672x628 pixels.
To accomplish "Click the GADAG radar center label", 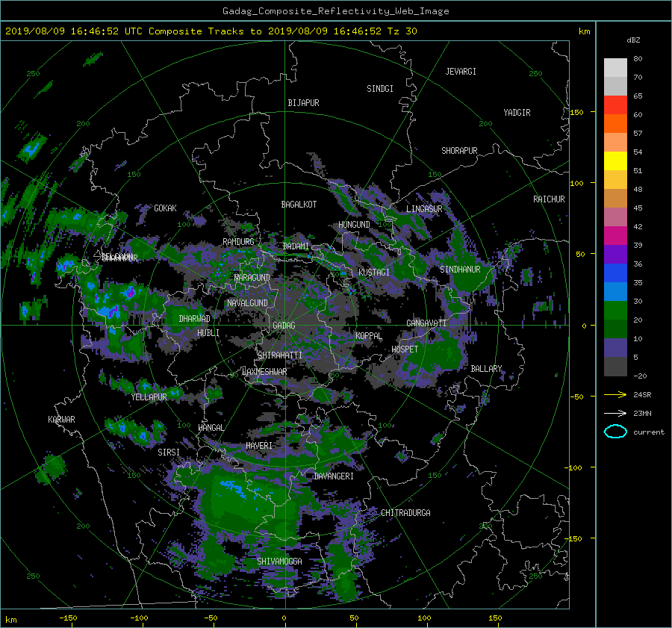I will pos(284,326).
